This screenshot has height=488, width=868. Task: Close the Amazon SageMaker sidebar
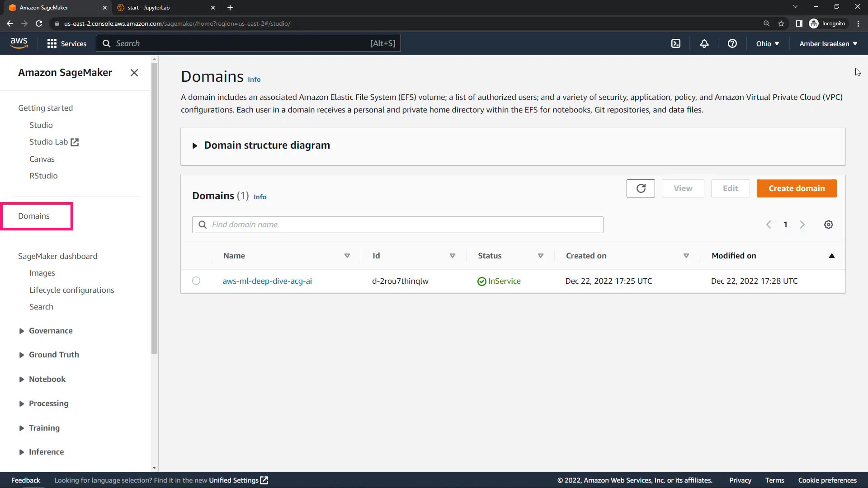(134, 73)
